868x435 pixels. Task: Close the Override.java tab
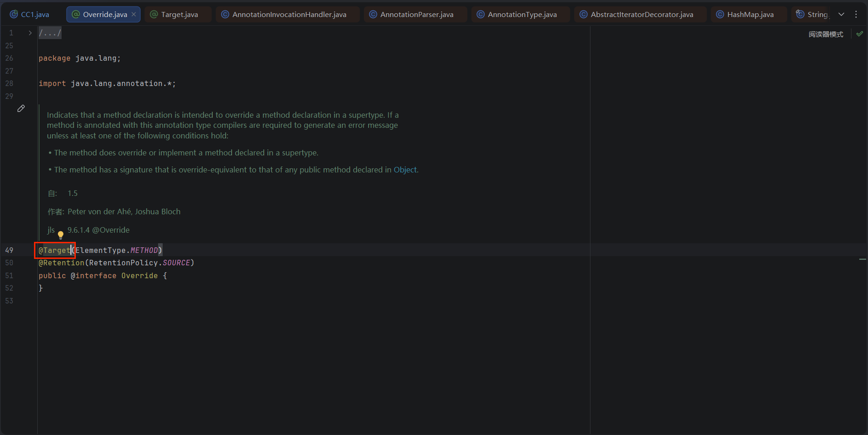point(134,14)
